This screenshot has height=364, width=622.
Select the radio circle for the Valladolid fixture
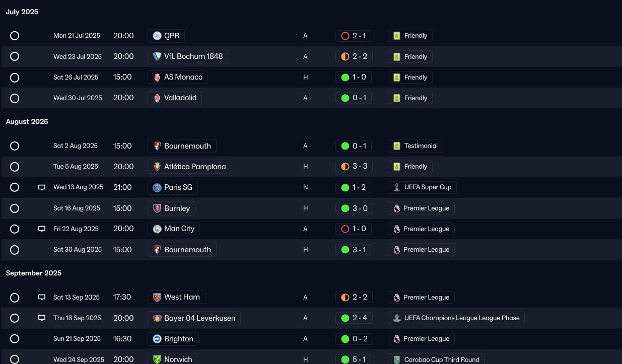click(x=15, y=98)
